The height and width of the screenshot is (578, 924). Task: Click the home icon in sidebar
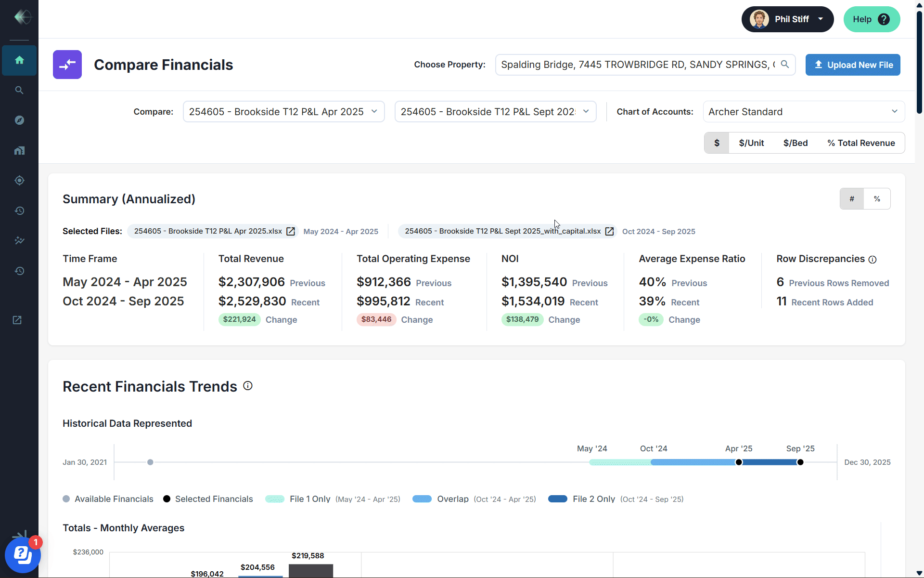19,60
